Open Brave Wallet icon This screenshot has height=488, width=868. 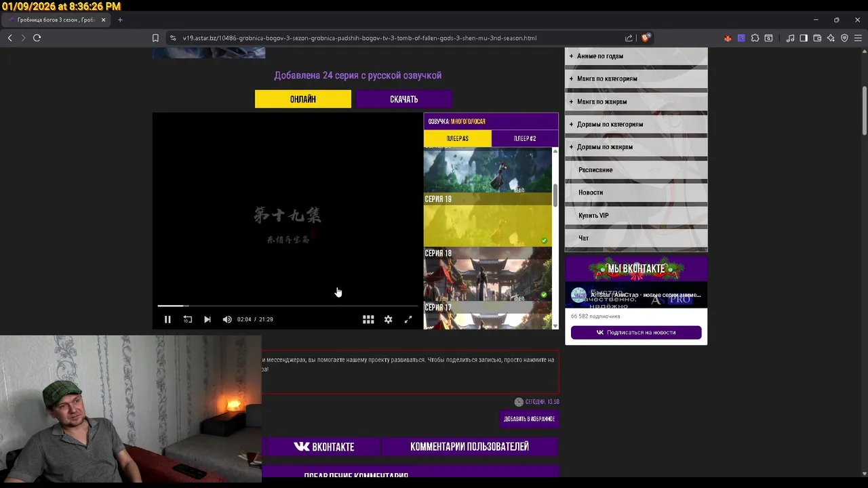point(817,38)
